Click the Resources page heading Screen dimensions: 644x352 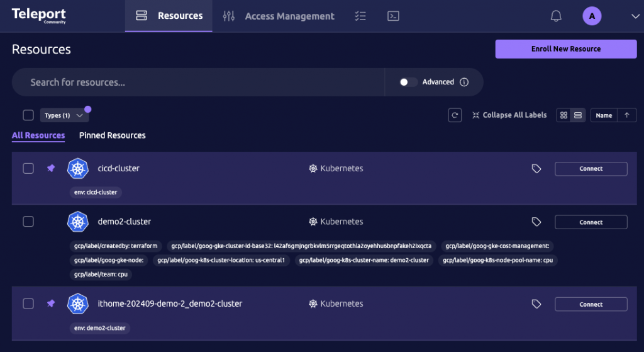click(42, 49)
